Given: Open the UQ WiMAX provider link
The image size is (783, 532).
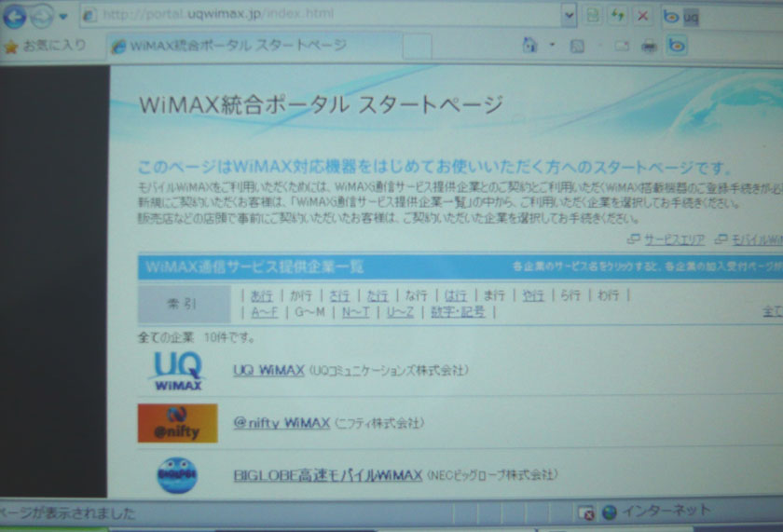Looking at the screenshot, I should coord(268,370).
